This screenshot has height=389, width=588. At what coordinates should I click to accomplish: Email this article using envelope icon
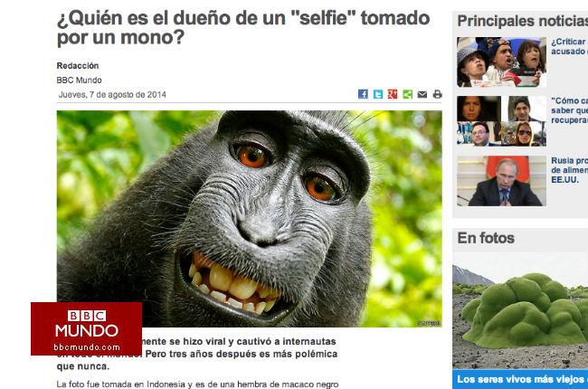coord(422,94)
